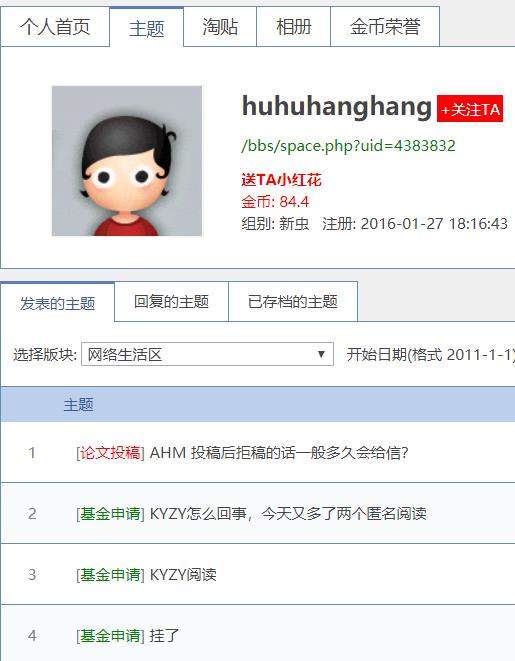This screenshot has height=661, width=515.
Task: Click the 论文投稿 category tag
Action: coord(110,453)
